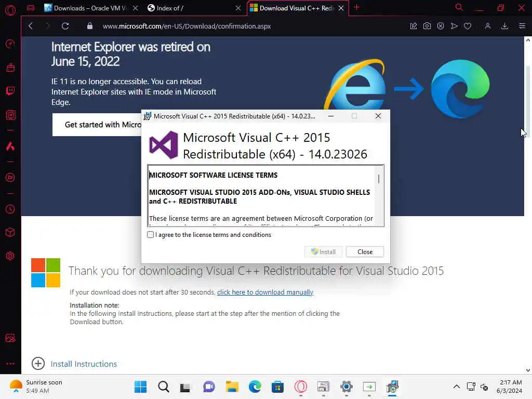532x399 pixels.
Task: Open Task View from taskbar
Action: tap(185, 387)
